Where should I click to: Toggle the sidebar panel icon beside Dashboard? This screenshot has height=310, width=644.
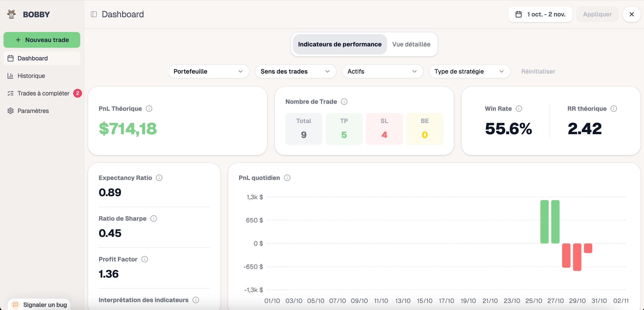pyautogui.click(x=94, y=14)
